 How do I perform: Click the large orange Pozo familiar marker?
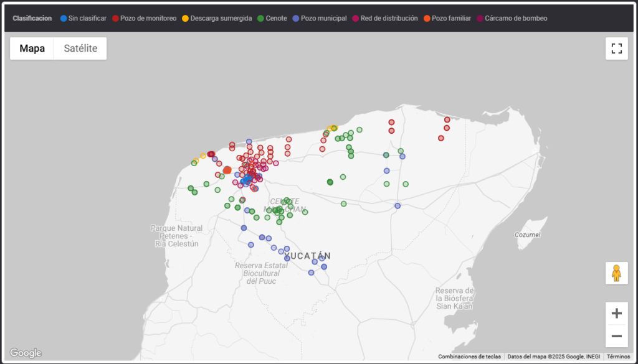[227, 170]
